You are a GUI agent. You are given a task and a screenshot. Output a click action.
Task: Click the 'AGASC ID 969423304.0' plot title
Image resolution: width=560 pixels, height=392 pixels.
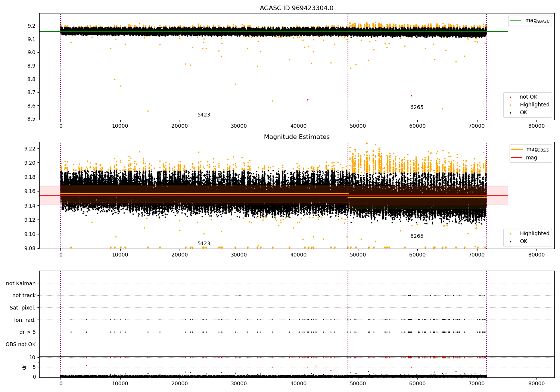point(296,8)
